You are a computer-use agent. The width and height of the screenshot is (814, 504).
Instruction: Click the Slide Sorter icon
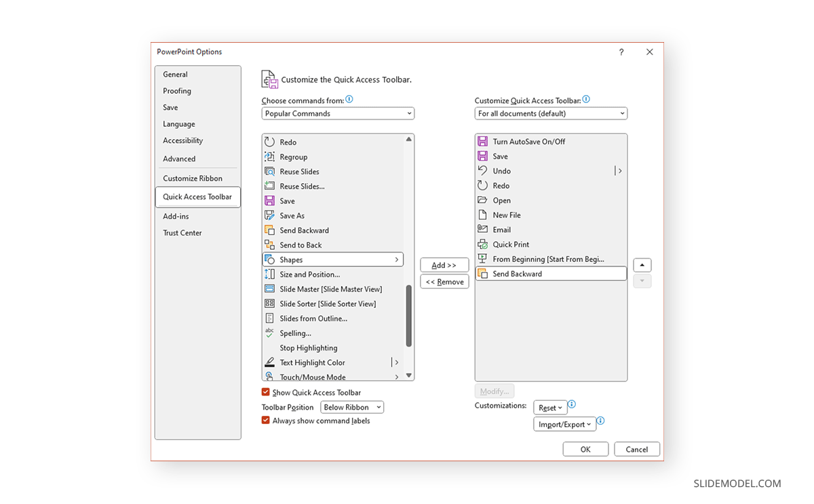(269, 304)
